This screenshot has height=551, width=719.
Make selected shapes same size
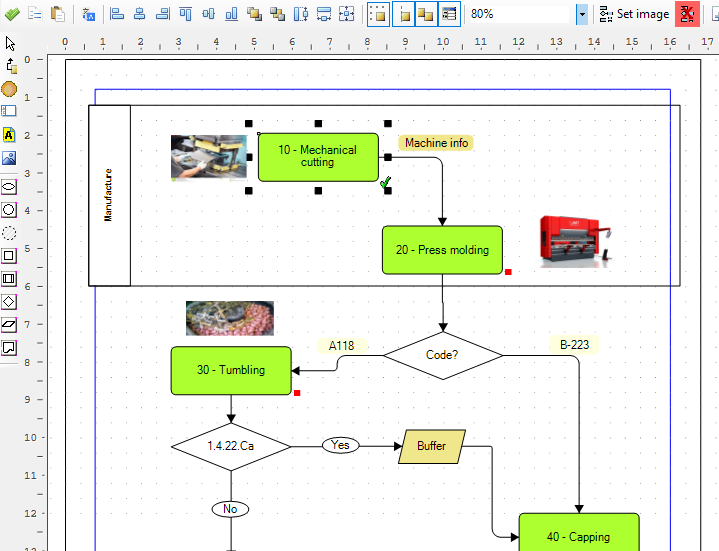point(347,14)
